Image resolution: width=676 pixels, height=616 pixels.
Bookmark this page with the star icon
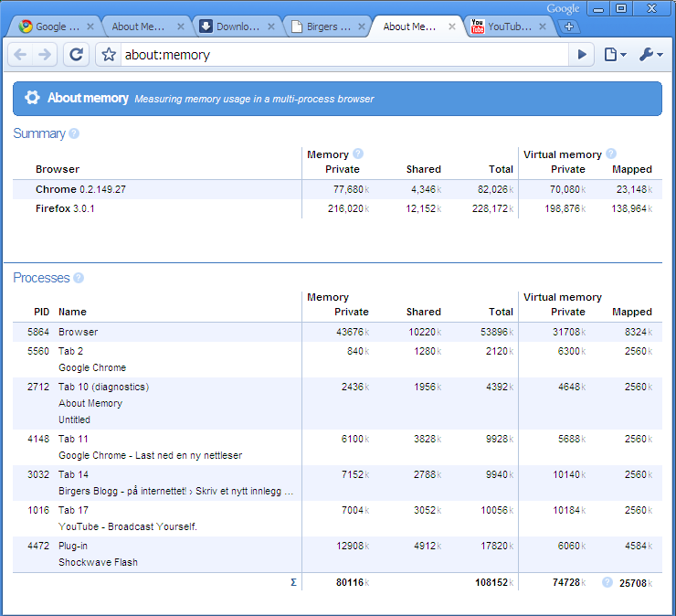click(109, 55)
